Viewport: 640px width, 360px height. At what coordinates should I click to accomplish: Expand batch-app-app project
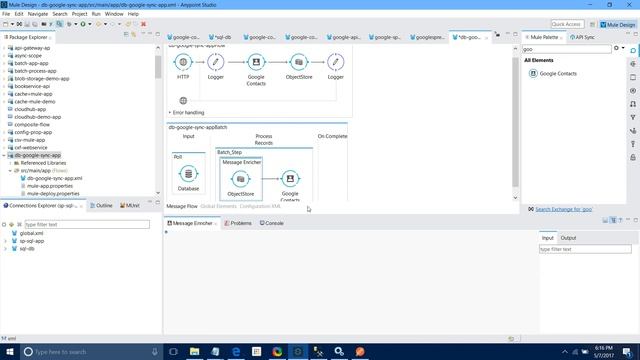click(x=4, y=63)
